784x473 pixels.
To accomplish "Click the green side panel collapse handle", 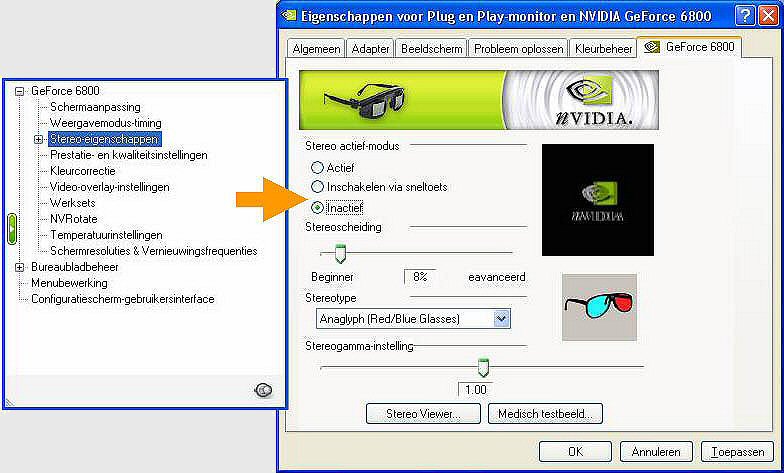I will tap(12, 228).
